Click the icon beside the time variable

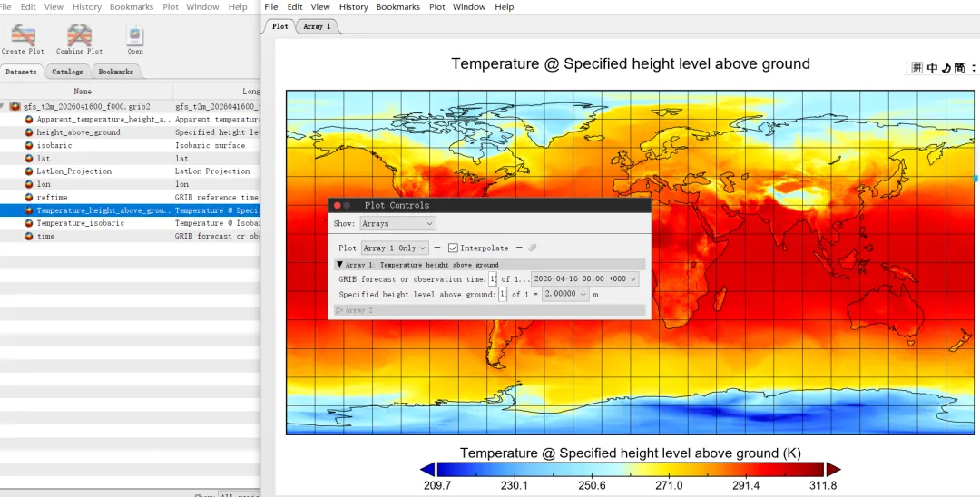(x=29, y=236)
